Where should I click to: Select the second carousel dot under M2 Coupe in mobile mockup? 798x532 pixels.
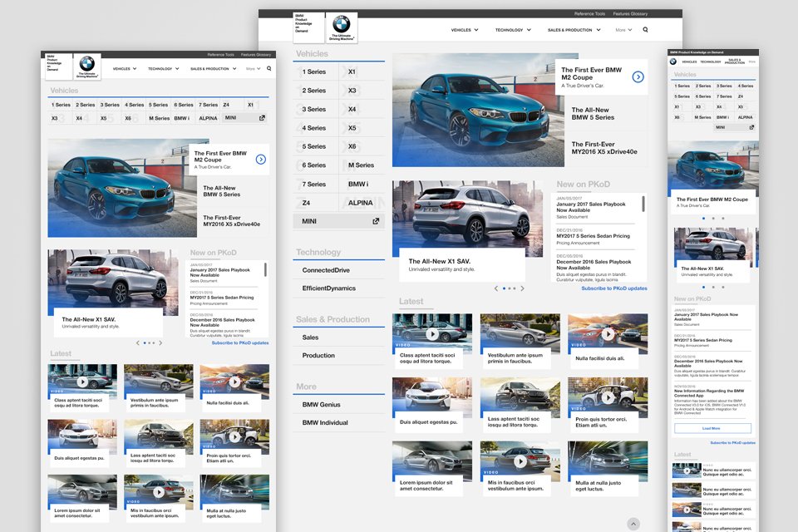pos(713,218)
